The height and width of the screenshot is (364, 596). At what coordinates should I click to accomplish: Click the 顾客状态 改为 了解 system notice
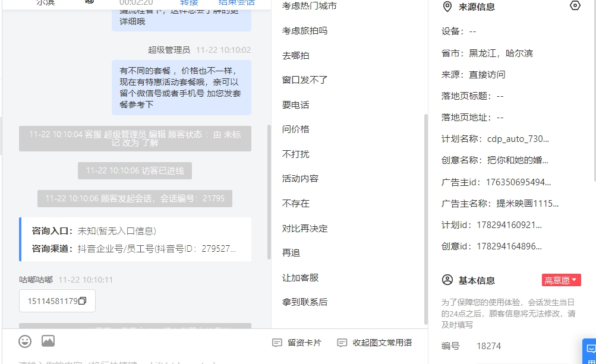135,138
